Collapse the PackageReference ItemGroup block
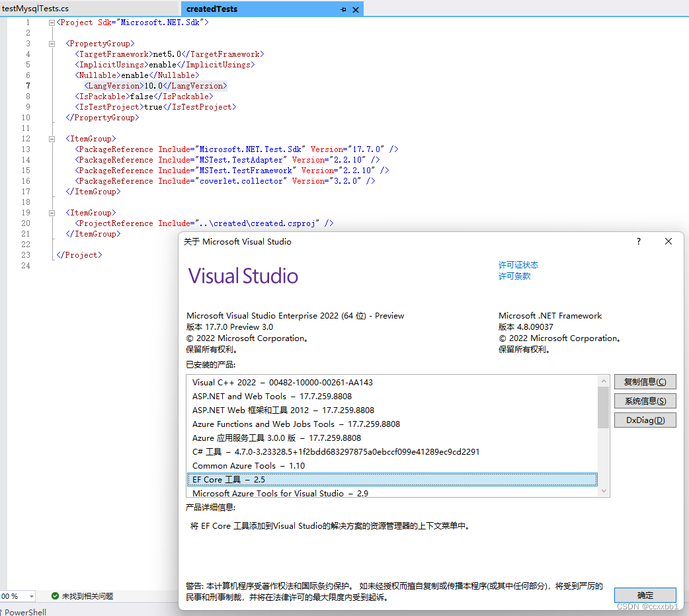Screen dimensions: 689x616 (52, 139)
